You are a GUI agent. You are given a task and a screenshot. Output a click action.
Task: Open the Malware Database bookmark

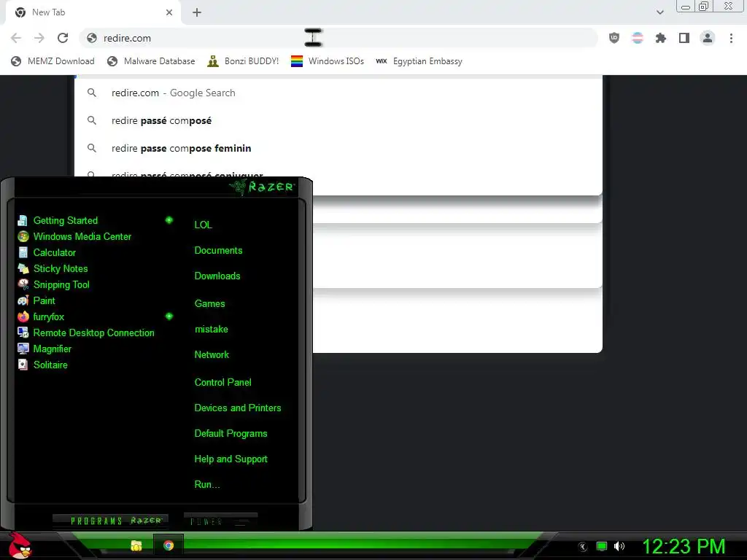click(151, 61)
